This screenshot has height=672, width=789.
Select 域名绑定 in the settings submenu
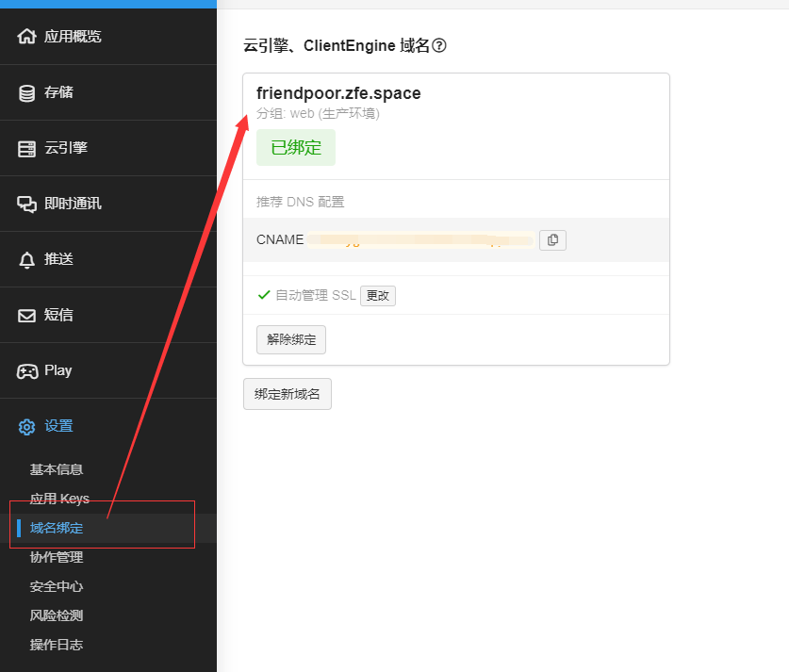(x=56, y=528)
